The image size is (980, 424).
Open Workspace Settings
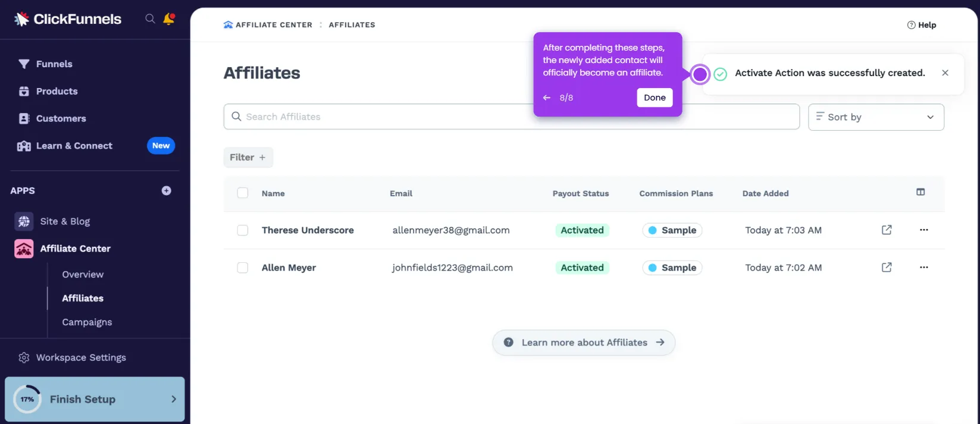point(81,357)
